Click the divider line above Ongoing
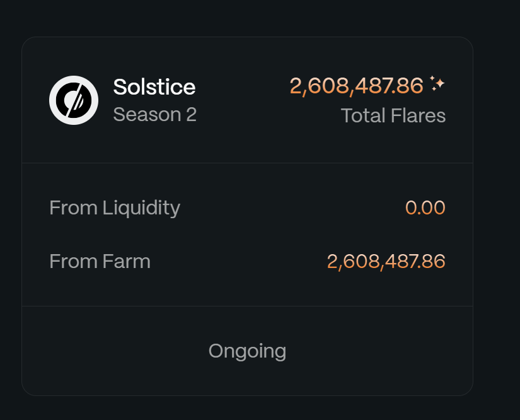 247,306
